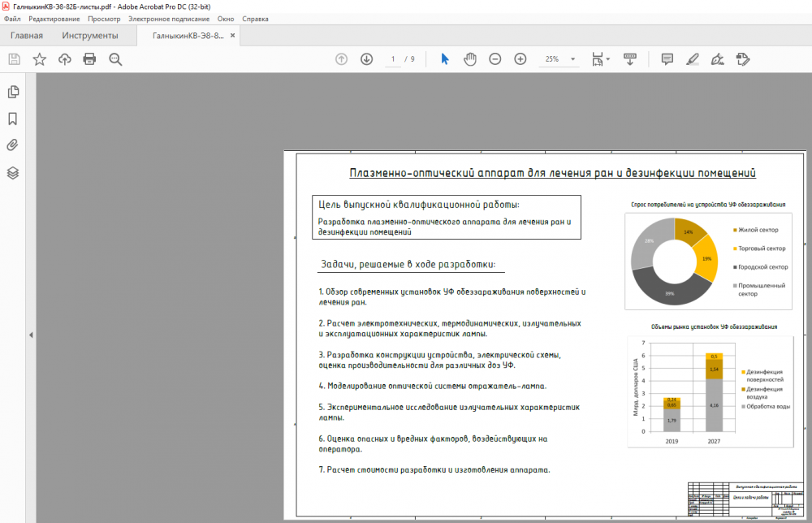The width and height of the screenshot is (812, 523).
Task: Go to next page arrow
Action: point(366,59)
